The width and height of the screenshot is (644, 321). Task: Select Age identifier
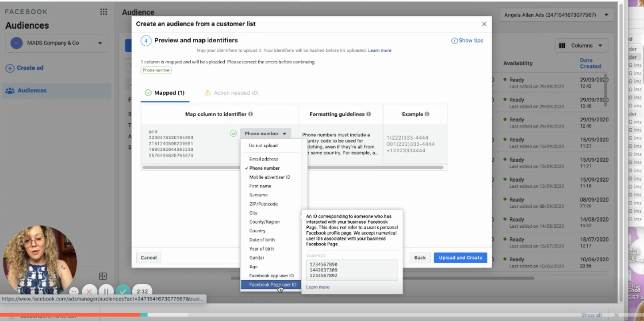pos(253,267)
